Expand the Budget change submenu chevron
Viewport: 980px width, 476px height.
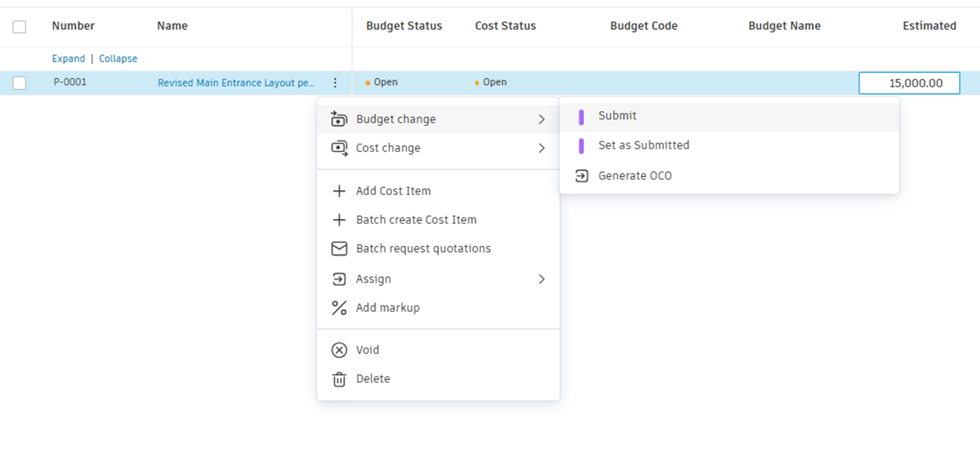click(542, 119)
